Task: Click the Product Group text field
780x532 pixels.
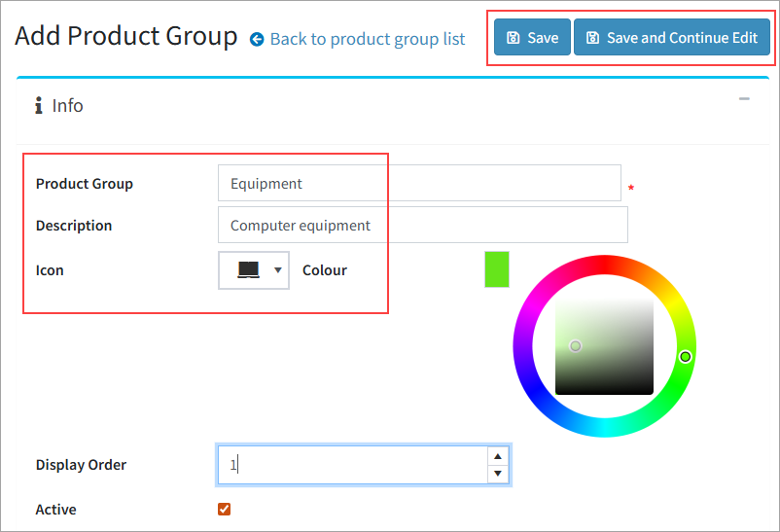Action: click(419, 183)
